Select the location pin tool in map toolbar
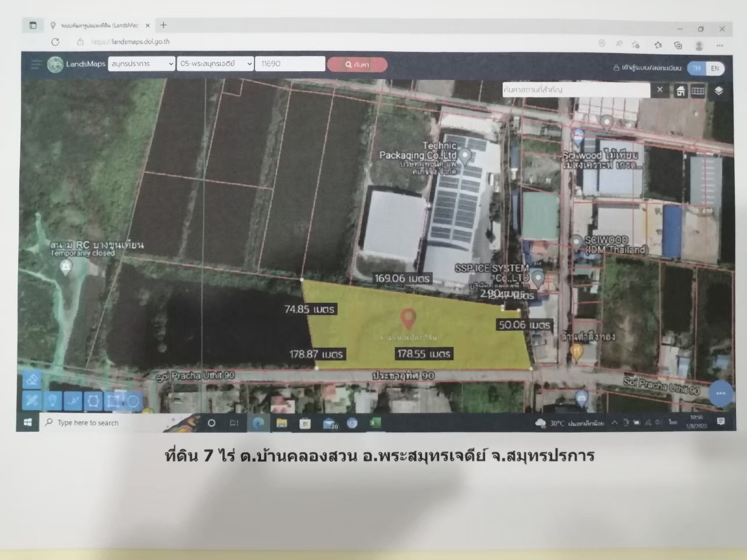747x560 pixels. click(x=53, y=400)
